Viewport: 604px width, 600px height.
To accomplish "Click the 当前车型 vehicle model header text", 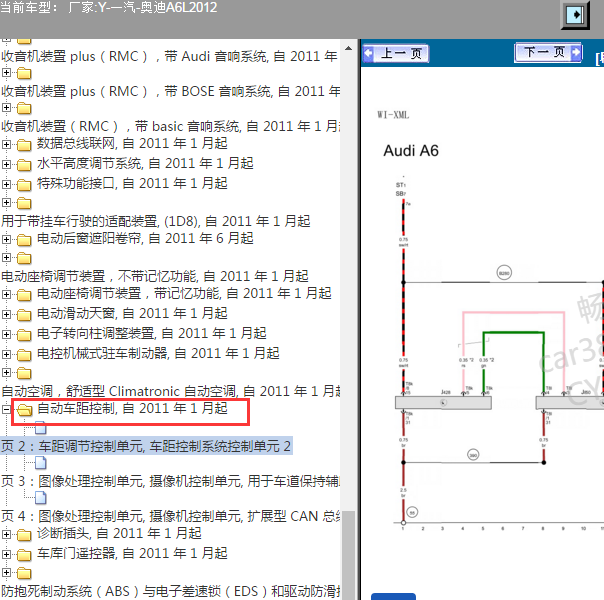I will (x=109, y=8).
